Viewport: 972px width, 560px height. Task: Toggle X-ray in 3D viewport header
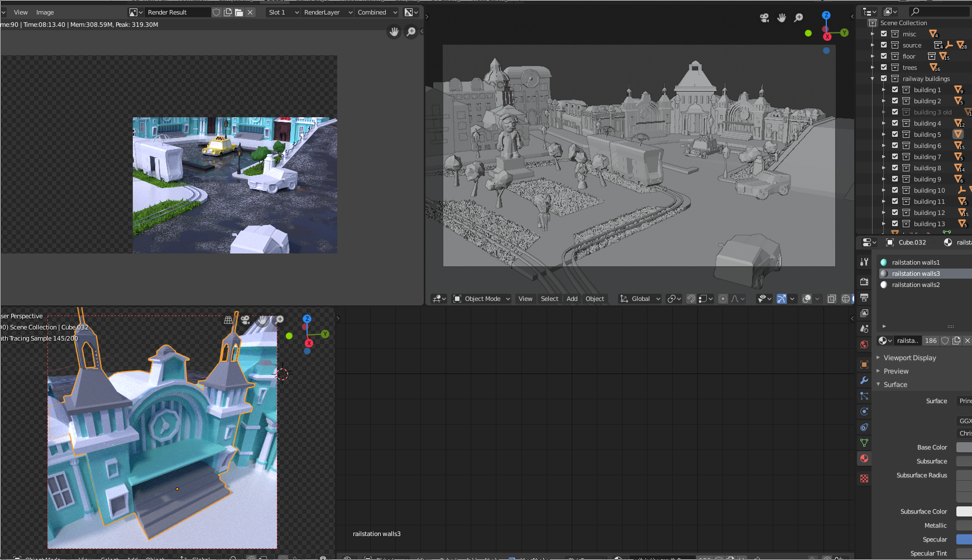831,299
